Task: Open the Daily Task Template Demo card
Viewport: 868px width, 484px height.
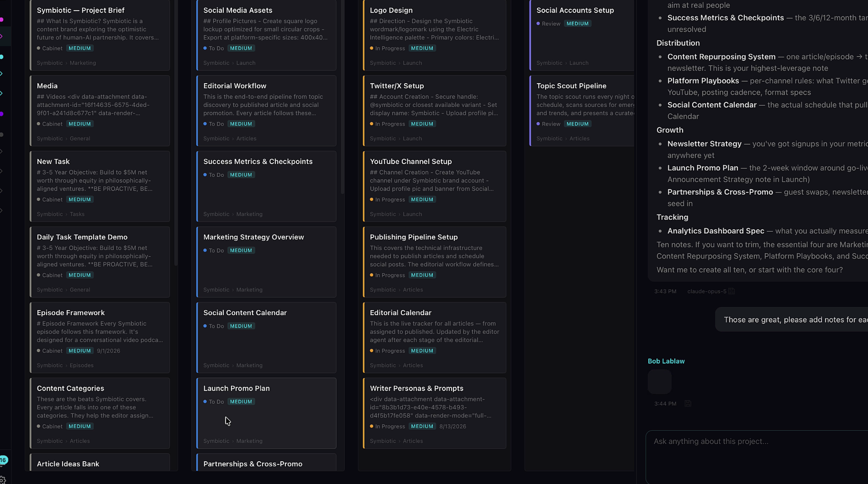Action: point(100,262)
